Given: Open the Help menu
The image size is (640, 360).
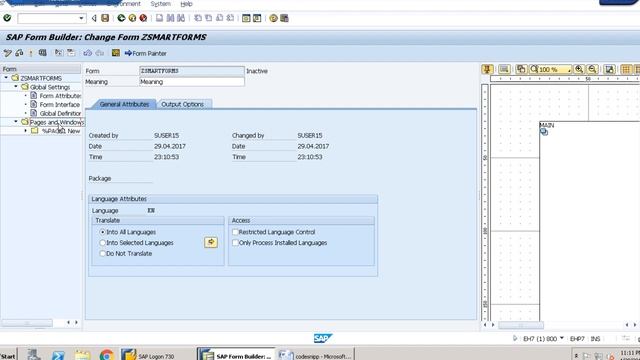Looking at the screenshot, I should click(x=186, y=4).
